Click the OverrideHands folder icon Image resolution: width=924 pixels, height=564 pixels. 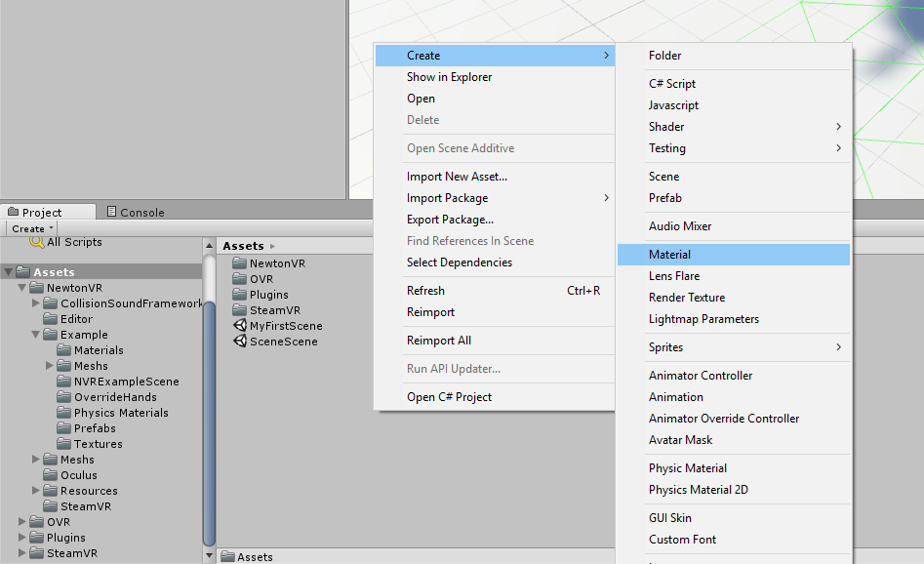tap(63, 396)
